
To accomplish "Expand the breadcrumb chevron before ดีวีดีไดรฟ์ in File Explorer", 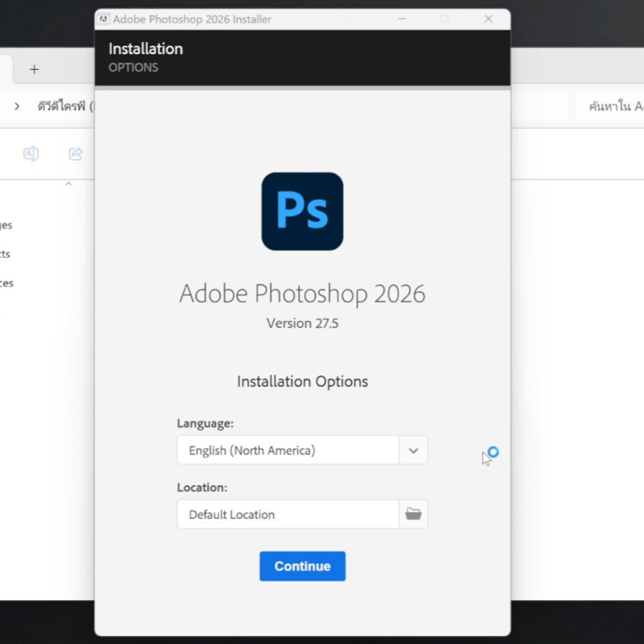I will pyautogui.click(x=17, y=107).
